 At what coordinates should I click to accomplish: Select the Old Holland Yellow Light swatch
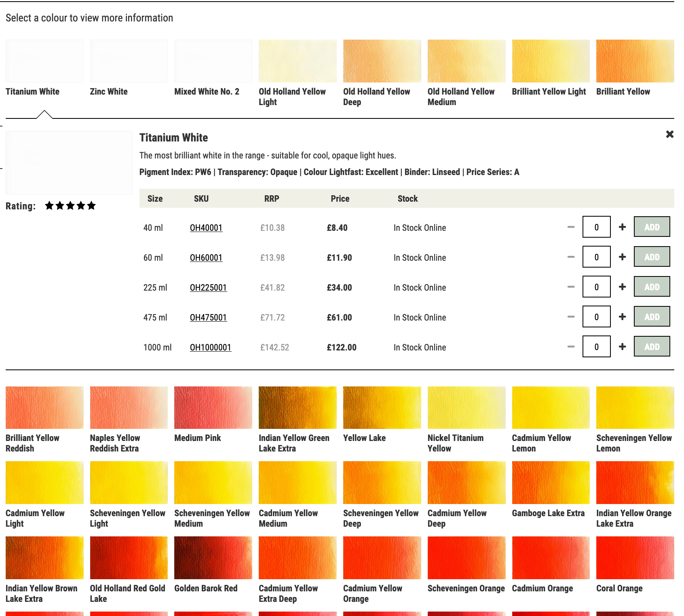click(x=298, y=61)
